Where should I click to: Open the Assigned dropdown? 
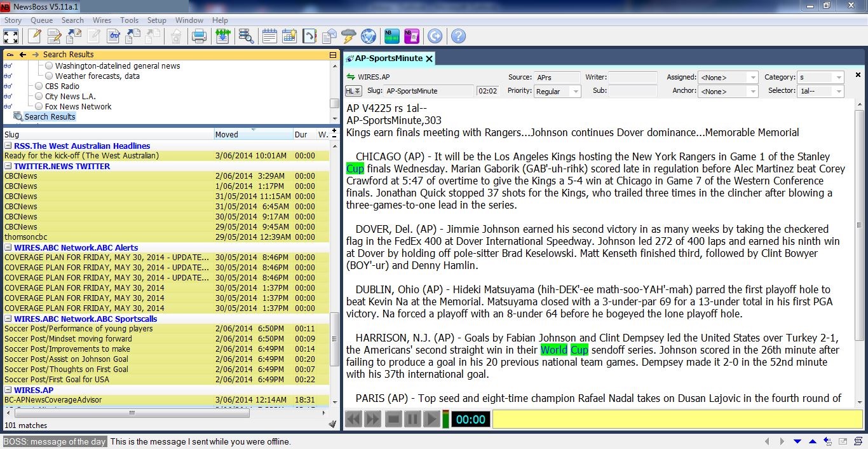[728, 78]
